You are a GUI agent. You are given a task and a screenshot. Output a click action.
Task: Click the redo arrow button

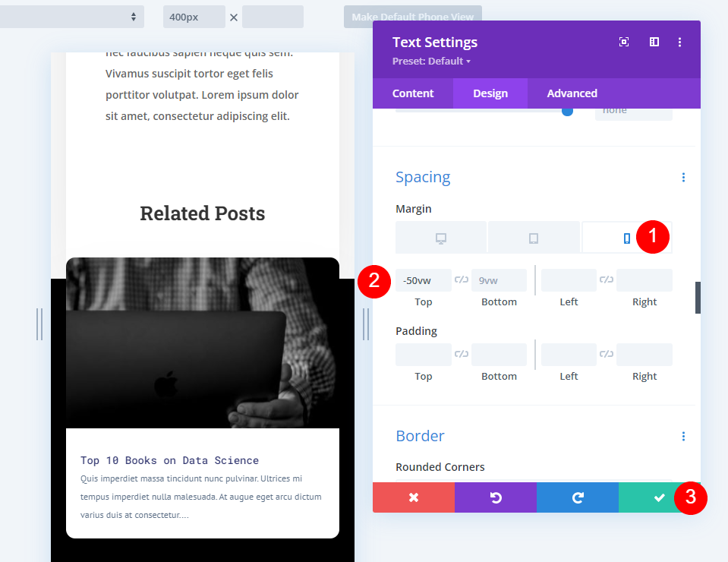[x=578, y=497]
